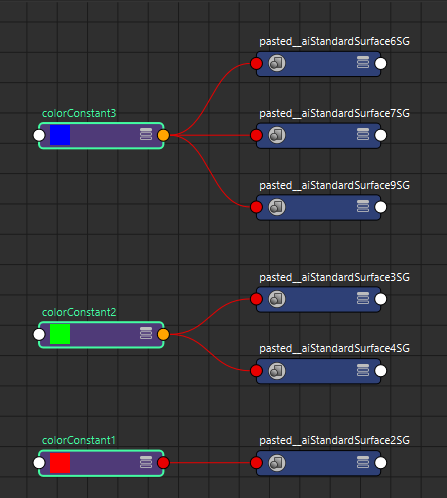Select the pasted__aiStandardSurface9SG node label
Image resolution: width=447 pixels, height=498 pixels.
(335, 185)
